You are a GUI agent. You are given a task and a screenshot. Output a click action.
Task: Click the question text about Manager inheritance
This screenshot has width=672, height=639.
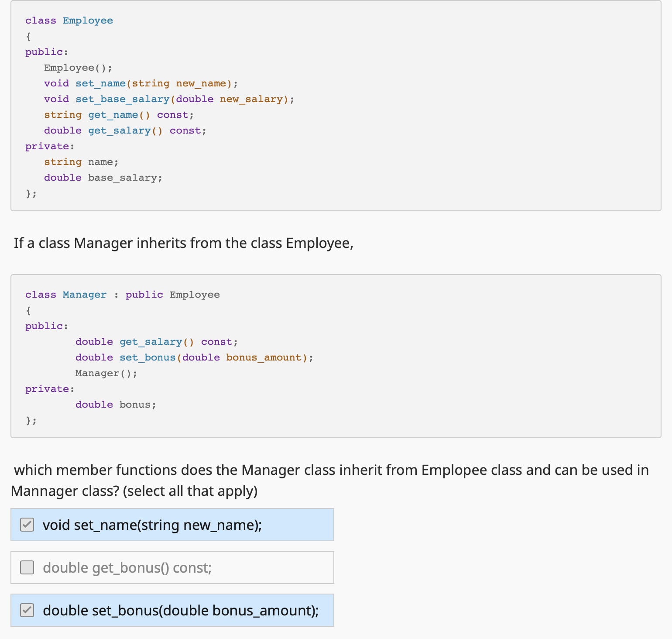point(331,480)
